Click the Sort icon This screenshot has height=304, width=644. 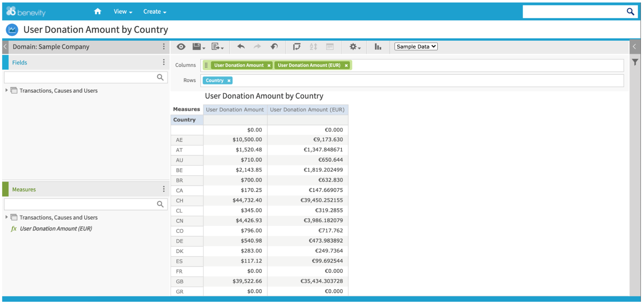[x=313, y=47]
